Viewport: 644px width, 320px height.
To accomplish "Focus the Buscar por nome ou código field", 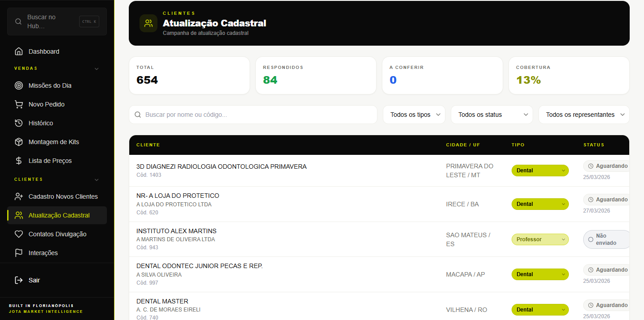I will point(253,115).
